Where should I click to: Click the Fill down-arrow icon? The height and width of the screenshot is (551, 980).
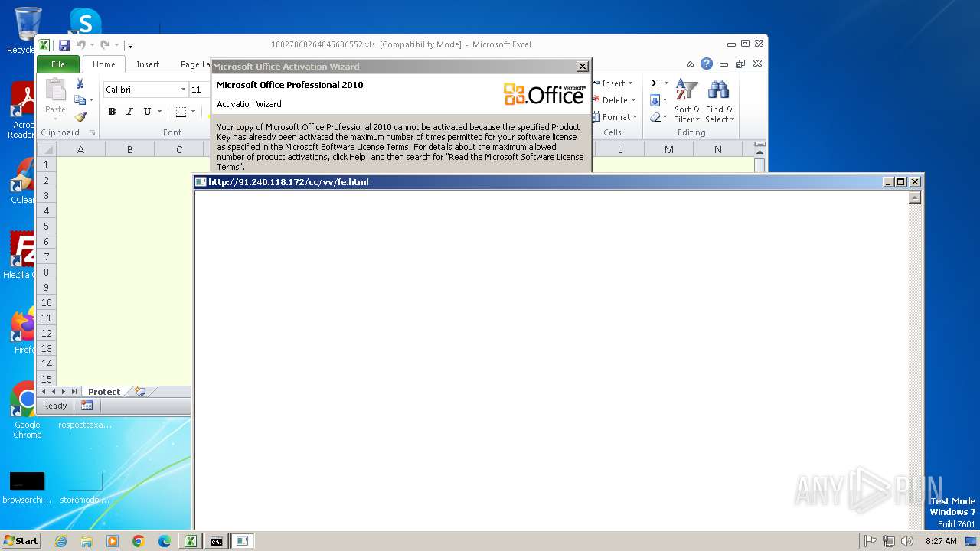655,100
